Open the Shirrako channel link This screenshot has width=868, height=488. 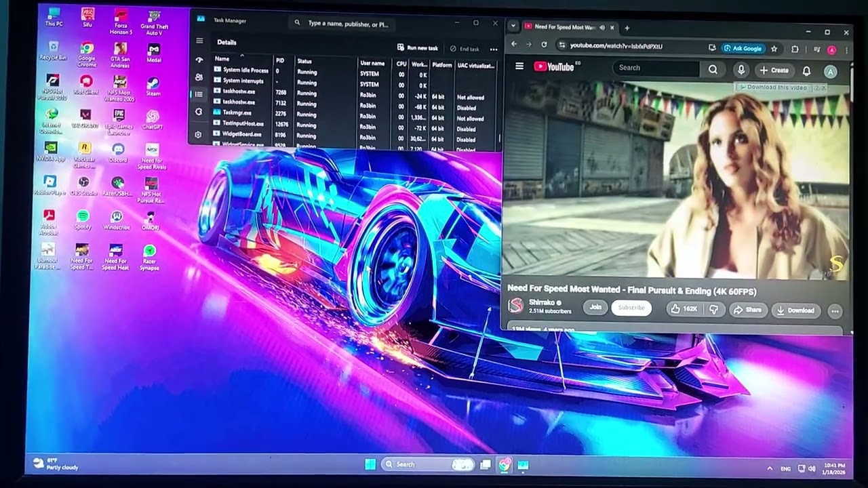point(542,302)
